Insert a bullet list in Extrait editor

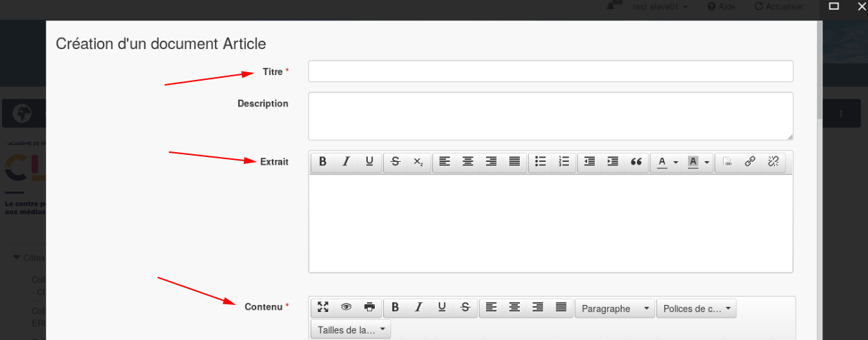541,162
